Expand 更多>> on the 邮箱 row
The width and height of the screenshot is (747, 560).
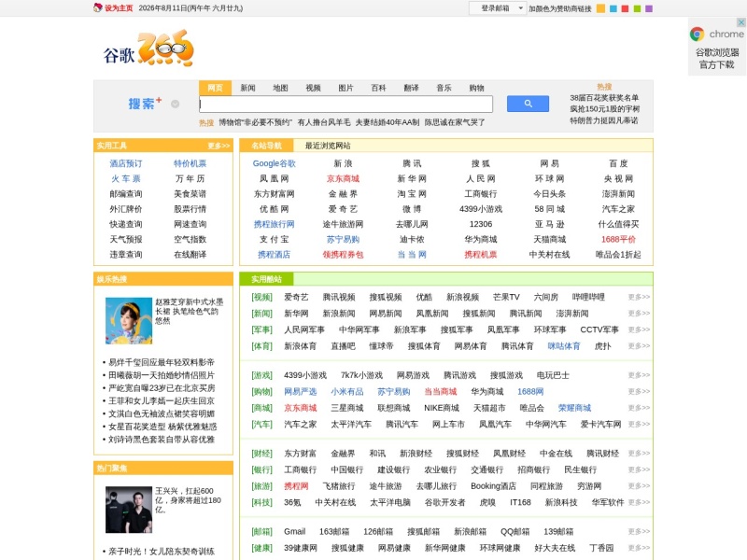tap(639, 531)
